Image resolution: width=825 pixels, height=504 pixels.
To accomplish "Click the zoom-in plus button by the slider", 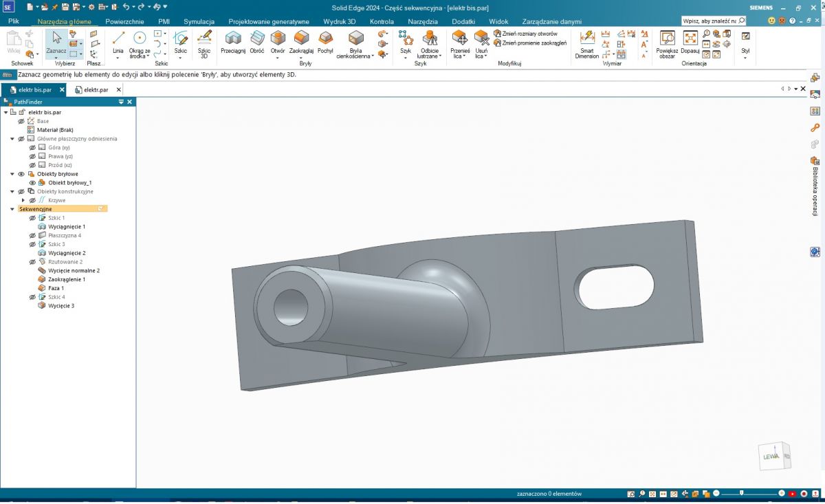I will click(x=782, y=494).
